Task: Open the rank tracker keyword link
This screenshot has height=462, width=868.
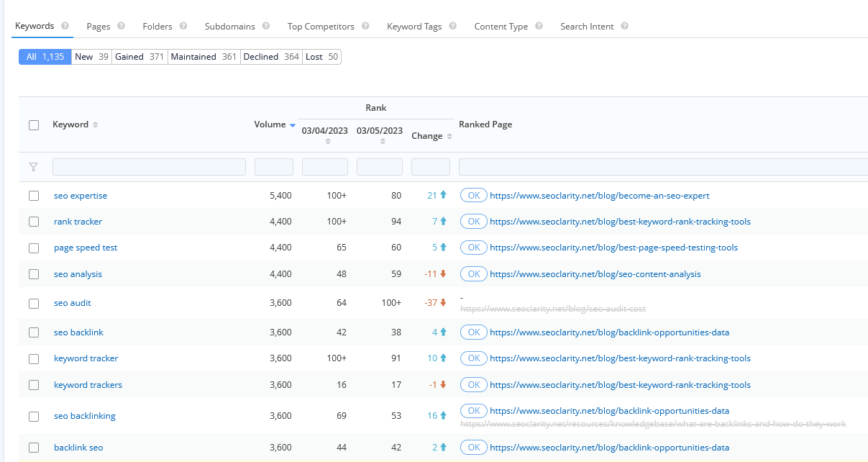Action: click(x=78, y=222)
